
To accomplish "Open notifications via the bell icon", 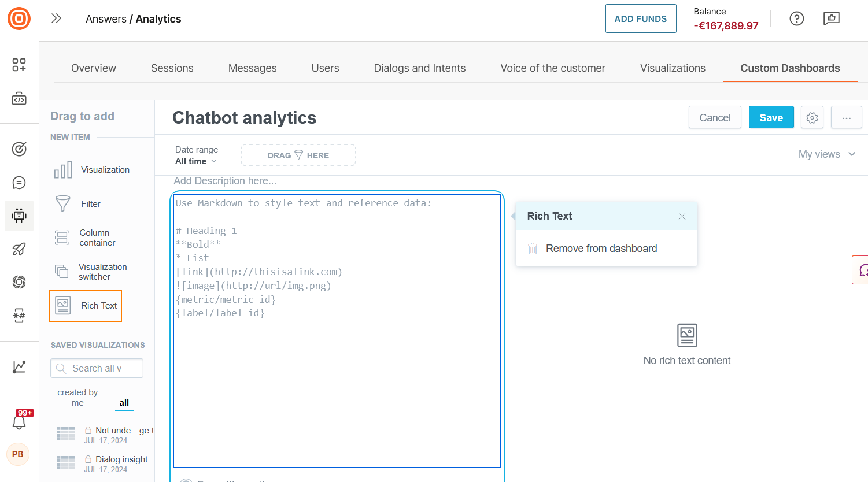I will click(x=19, y=421).
